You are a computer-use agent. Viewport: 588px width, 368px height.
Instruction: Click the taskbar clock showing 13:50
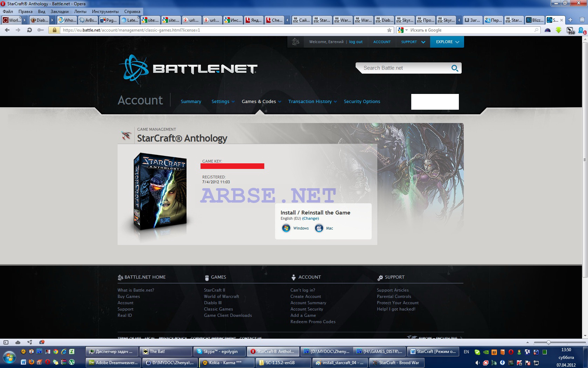click(566, 350)
